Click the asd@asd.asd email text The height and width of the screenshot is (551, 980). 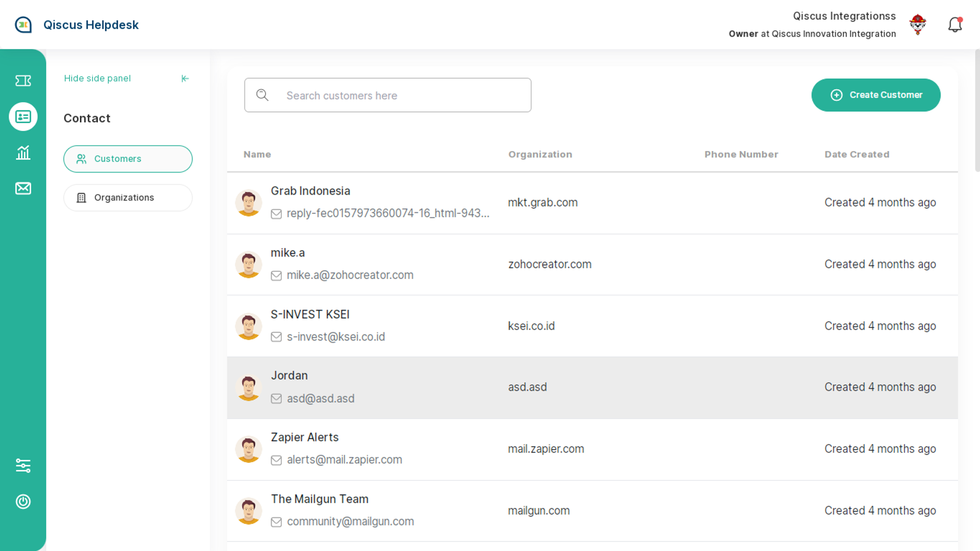[320, 399]
